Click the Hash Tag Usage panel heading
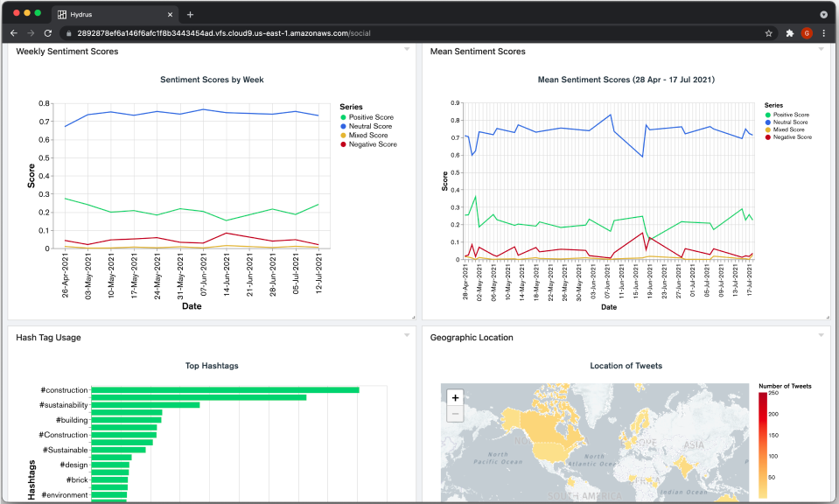 (48, 338)
